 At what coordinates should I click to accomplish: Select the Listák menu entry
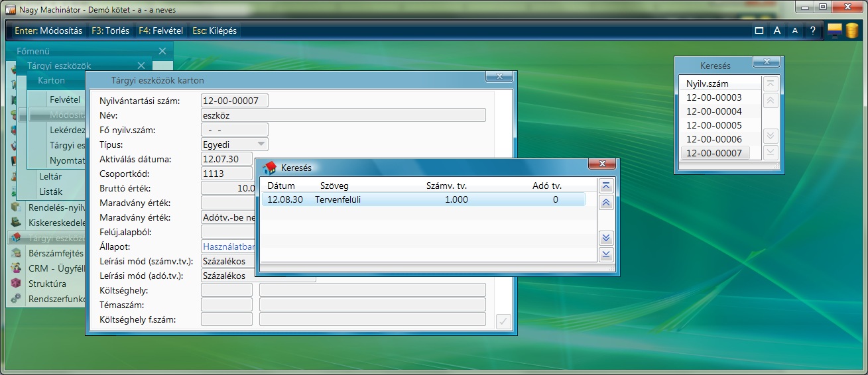(x=51, y=191)
